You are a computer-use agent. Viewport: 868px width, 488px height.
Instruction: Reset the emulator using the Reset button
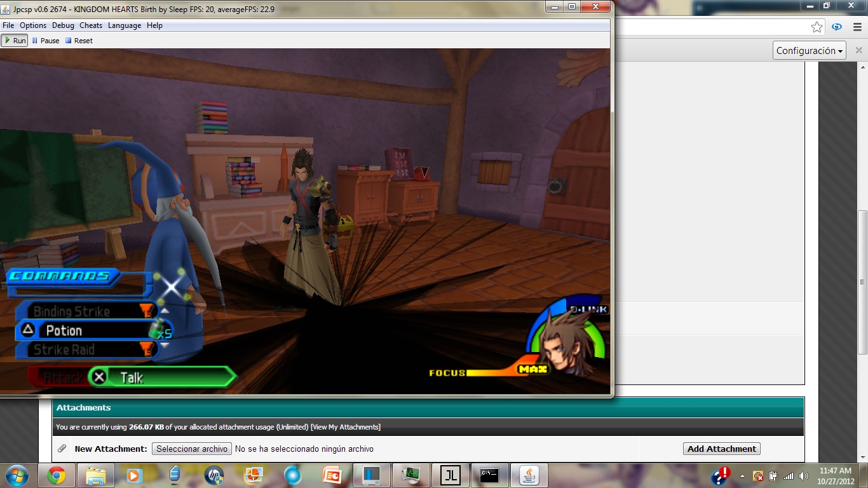click(79, 41)
